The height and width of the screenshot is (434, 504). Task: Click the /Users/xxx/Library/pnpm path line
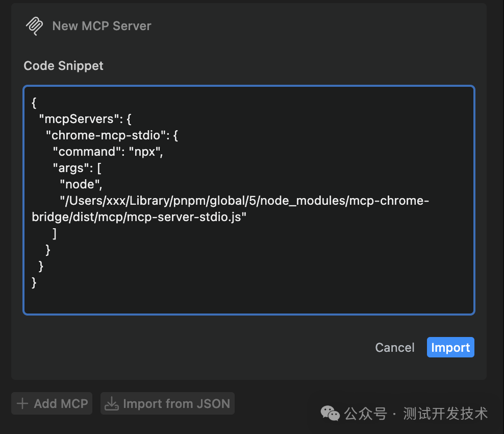click(x=244, y=201)
